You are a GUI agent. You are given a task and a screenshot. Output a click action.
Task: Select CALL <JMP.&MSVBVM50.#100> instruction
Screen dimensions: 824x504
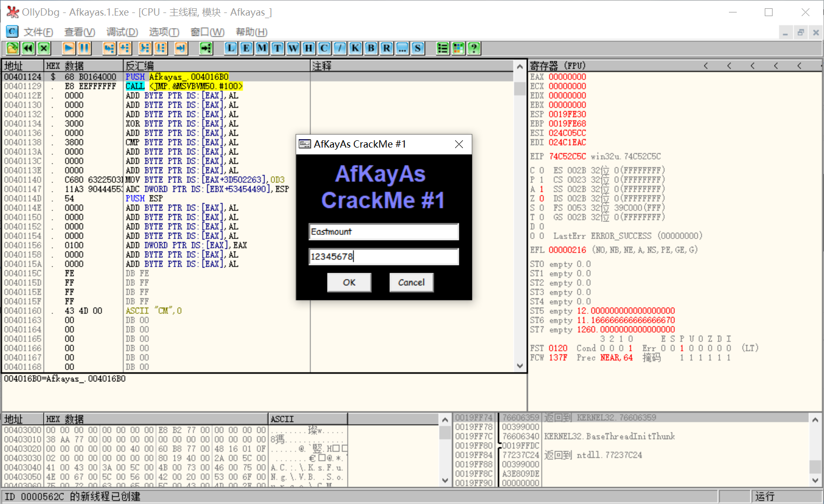point(184,86)
